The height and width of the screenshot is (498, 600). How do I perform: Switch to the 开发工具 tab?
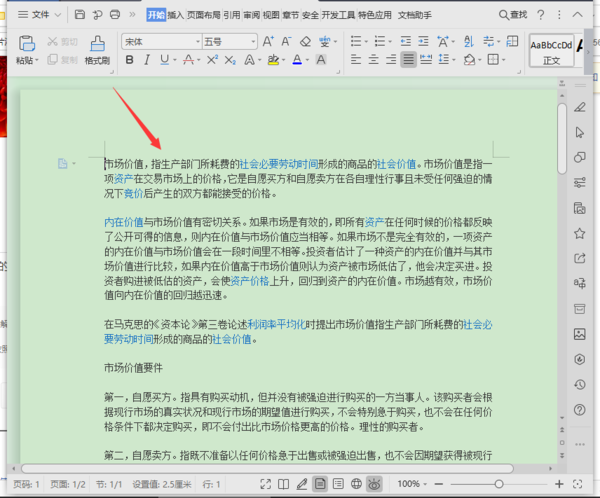(x=338, y=15)
